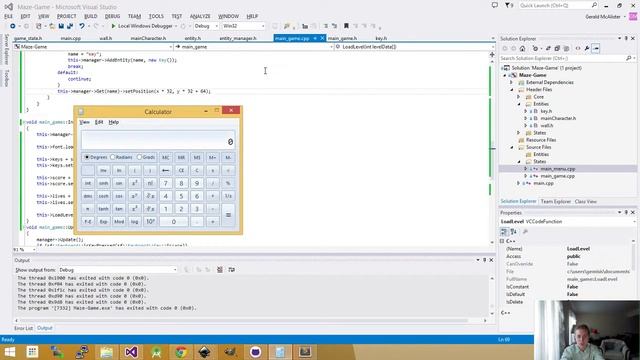Click the sinh button in Calculator

click(103, 183)
